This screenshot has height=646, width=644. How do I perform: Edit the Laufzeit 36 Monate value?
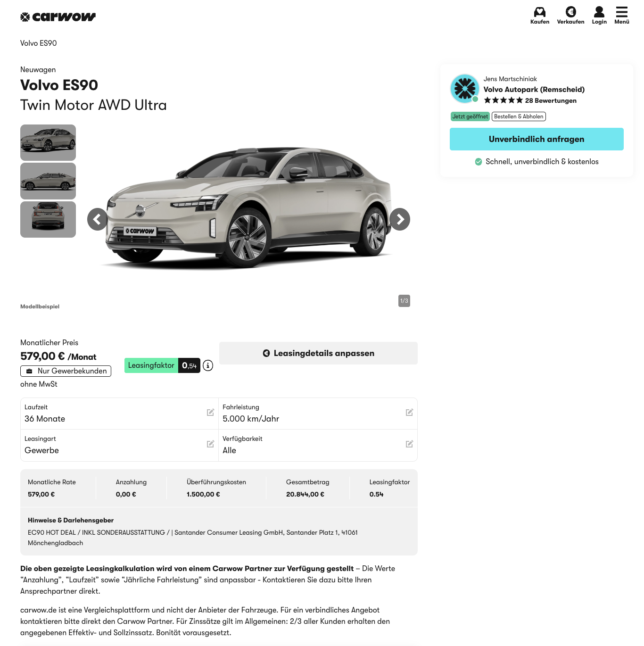[x=211, y=413]
